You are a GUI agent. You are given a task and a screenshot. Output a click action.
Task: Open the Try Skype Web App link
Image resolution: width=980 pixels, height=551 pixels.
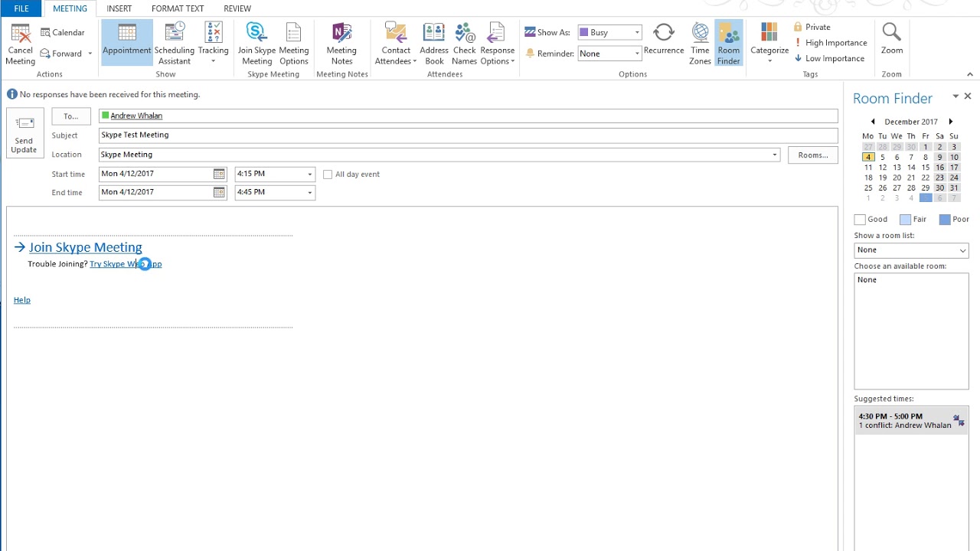tap(126, 264)
